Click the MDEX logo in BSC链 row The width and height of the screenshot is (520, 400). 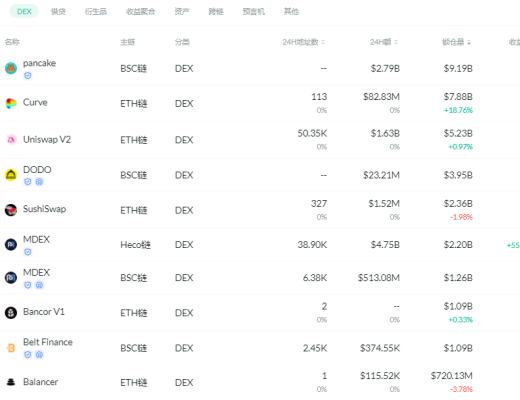[11, 278]
